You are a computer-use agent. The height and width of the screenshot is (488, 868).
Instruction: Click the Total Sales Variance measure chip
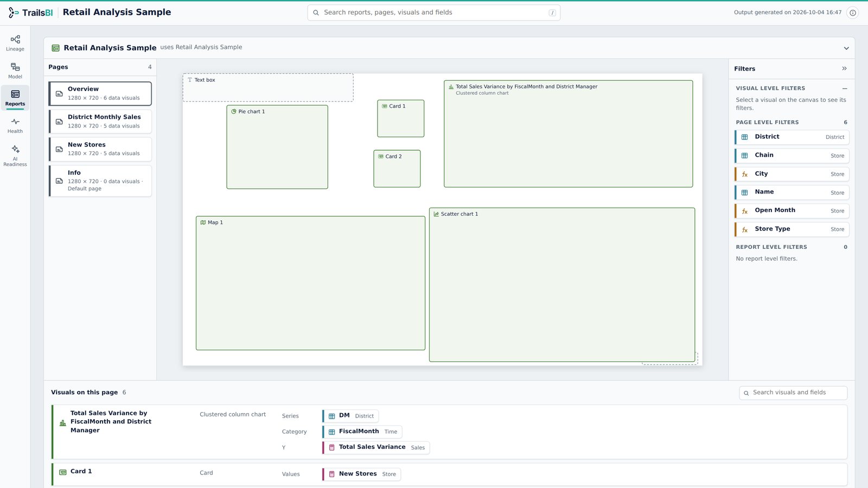click(376, 447)
